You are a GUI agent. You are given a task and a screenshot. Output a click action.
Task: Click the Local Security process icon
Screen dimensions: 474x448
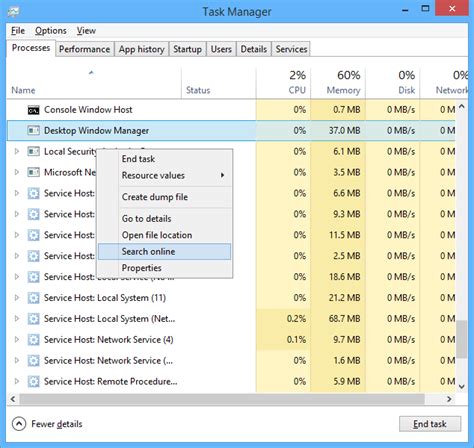point(33,151)
